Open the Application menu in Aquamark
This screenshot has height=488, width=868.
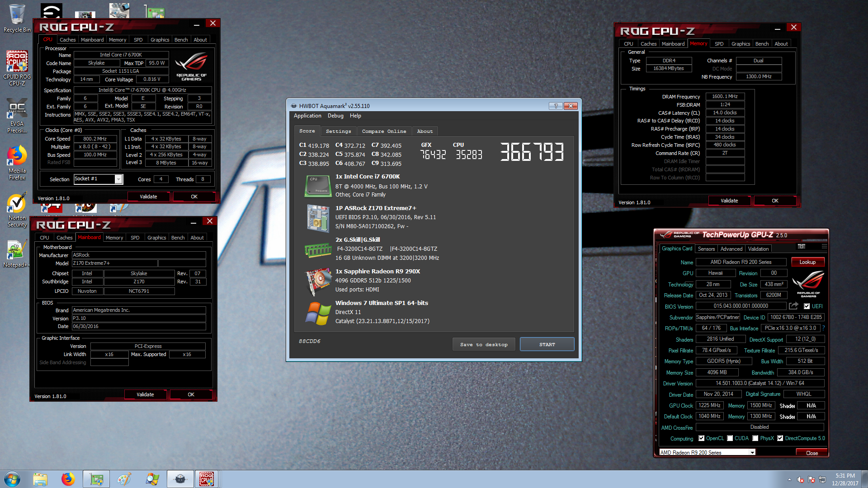[307, 116]
